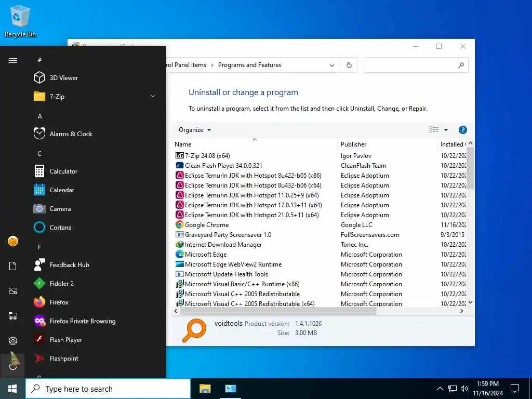Open the More view options arrow
532x399 pixels.
point(446,130)
